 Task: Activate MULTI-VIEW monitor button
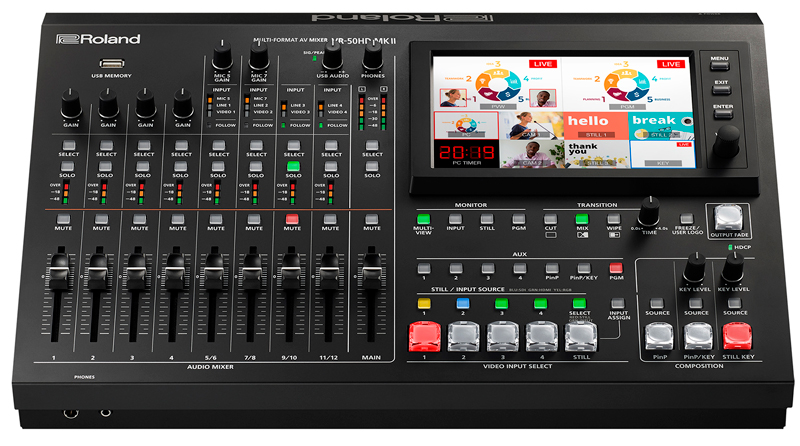[x=423, y=219]
